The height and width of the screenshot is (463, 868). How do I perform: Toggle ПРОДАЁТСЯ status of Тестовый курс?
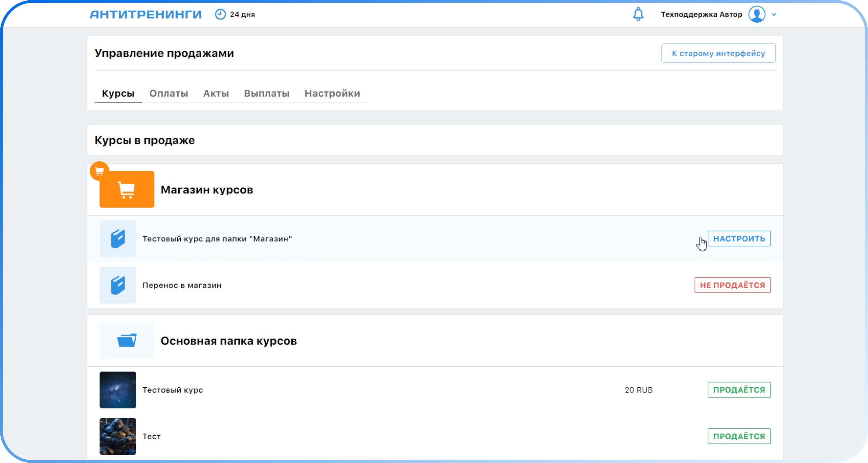[739, 390]
